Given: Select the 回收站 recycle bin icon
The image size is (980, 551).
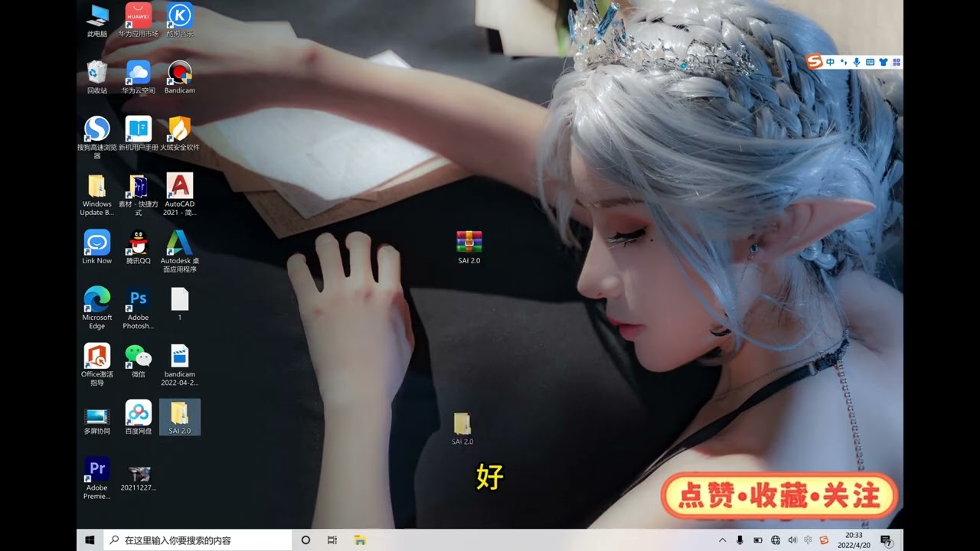Looking at the screenshot, I should (x=97, y=77).
